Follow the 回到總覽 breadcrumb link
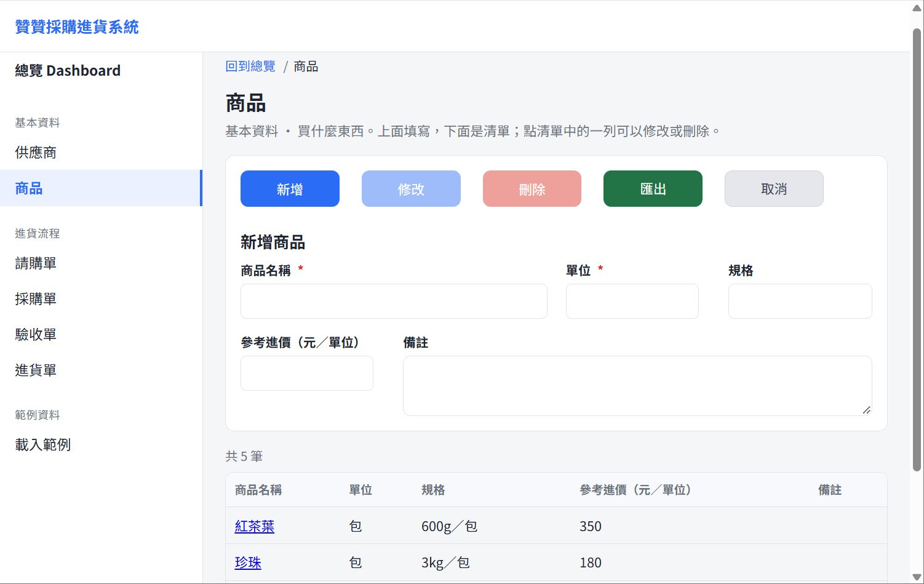The width and height of the screenshot is (924, 584). click(x=250, y=66)
